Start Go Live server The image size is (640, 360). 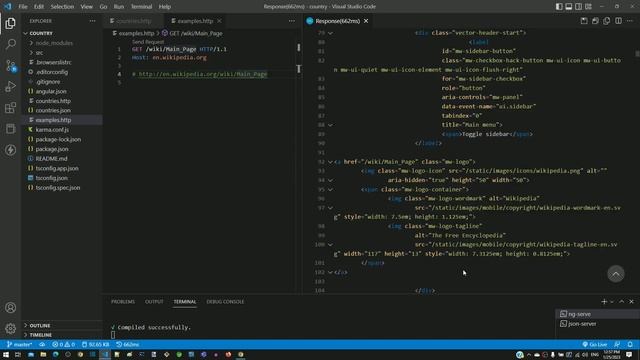click(x=594, y=344)
